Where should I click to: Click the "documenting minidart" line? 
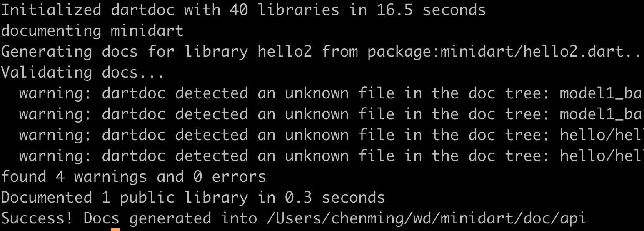[x=92, y=31]
